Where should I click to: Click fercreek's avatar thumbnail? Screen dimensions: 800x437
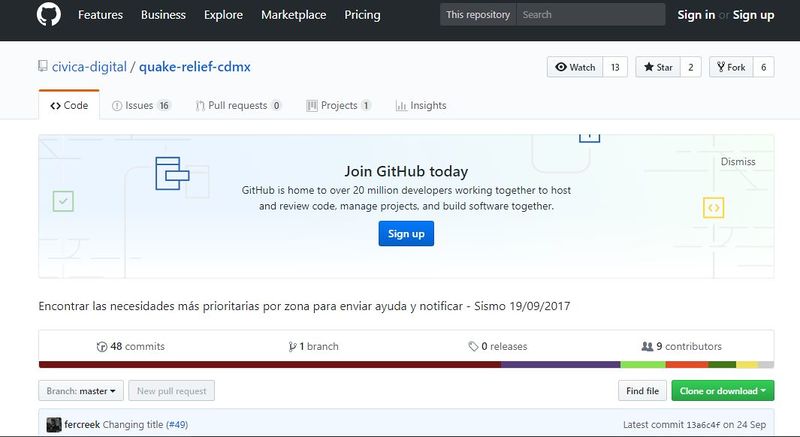[x=54, y=425]
